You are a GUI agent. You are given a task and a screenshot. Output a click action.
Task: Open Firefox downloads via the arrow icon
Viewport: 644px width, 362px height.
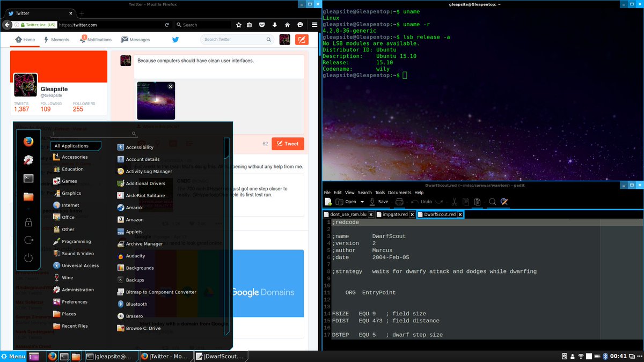pyautogui.click(x=274, y=24)
